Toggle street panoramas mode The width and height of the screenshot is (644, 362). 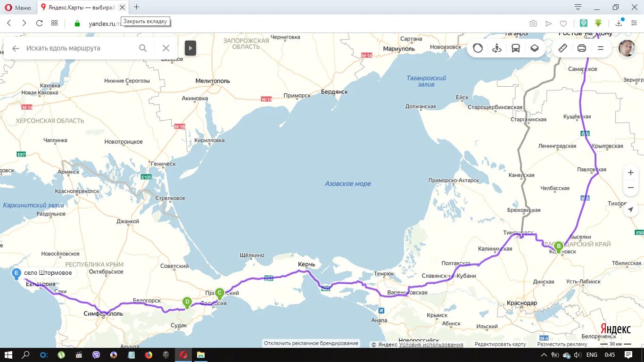pos(497,48)
